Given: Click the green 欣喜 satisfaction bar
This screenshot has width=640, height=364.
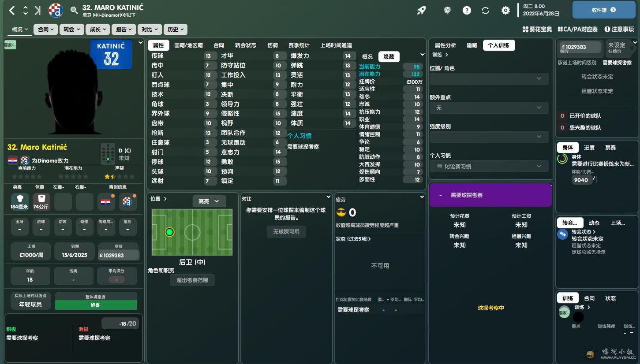Looking at the screenshot, I should (96, 305).
